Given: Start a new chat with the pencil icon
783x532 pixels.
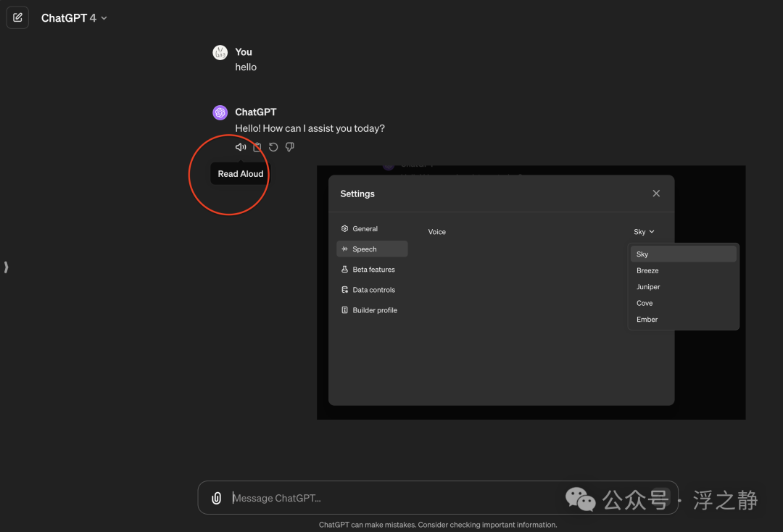Looking at the screenshot, I should [x=17, y=17].
